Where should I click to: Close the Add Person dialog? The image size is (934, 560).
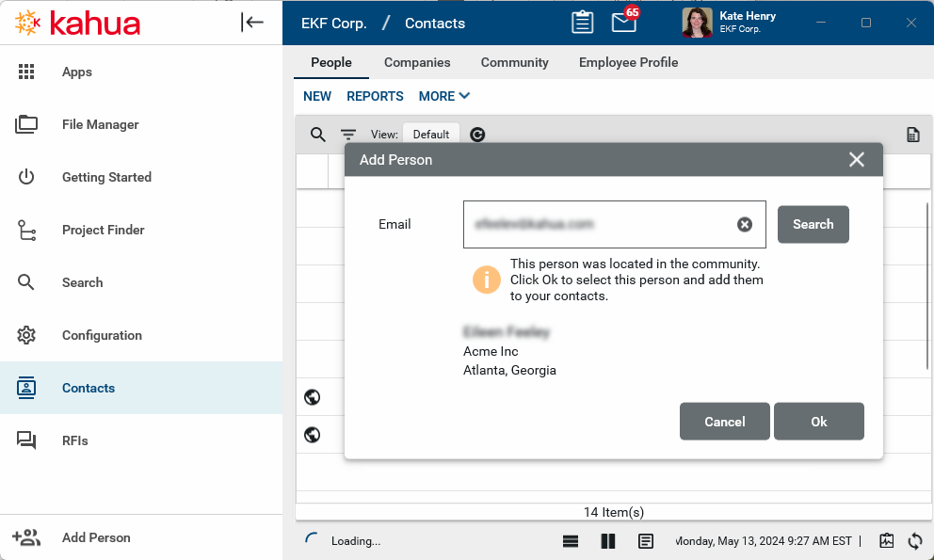(x=856, y=160)
